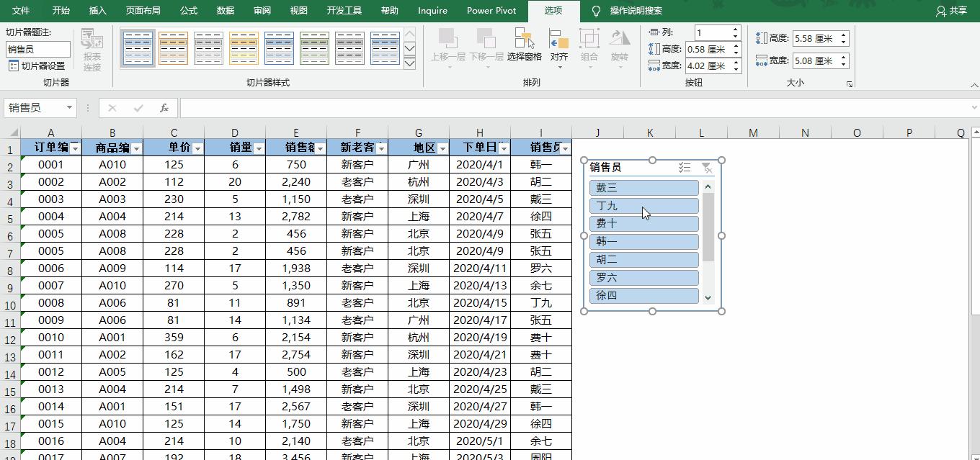Open the size dialog launcher in 大小 group
Image resolution: width=980 pixels, height=460 pixels.
pyautogui.click(x=850, y=84)
